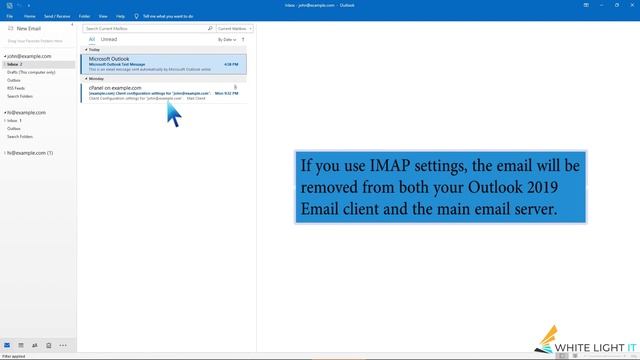Open Ribbon Display Options icon
Image resolution: width=640 pixels, height=360 pixels.
(x=586, y=5)
